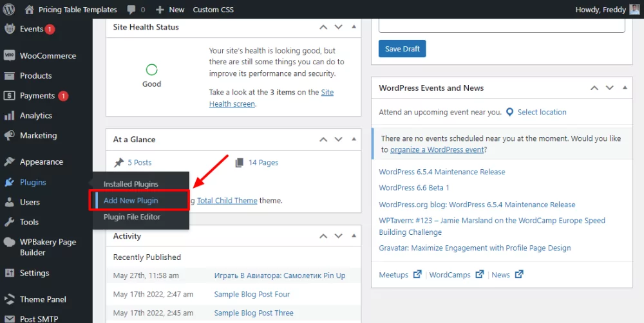Screen dimensions: 644x323
Task: Choose Add New Plugin from submenu
Action: (x=131, y=201)
